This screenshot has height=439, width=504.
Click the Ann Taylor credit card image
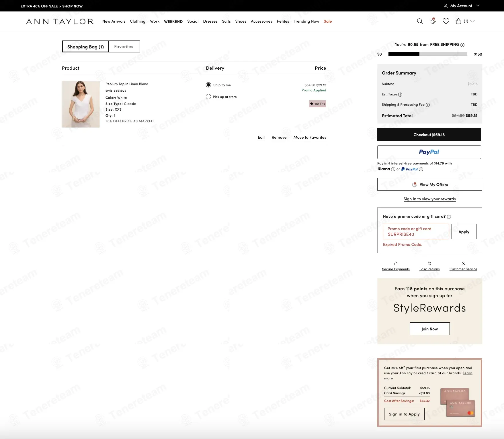(458, 403)
